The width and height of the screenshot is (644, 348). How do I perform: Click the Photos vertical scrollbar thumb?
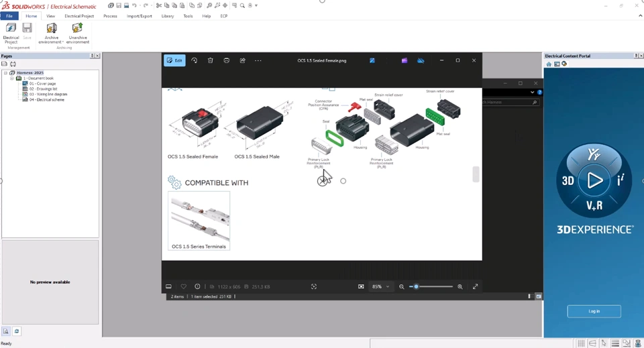point(476,174)
